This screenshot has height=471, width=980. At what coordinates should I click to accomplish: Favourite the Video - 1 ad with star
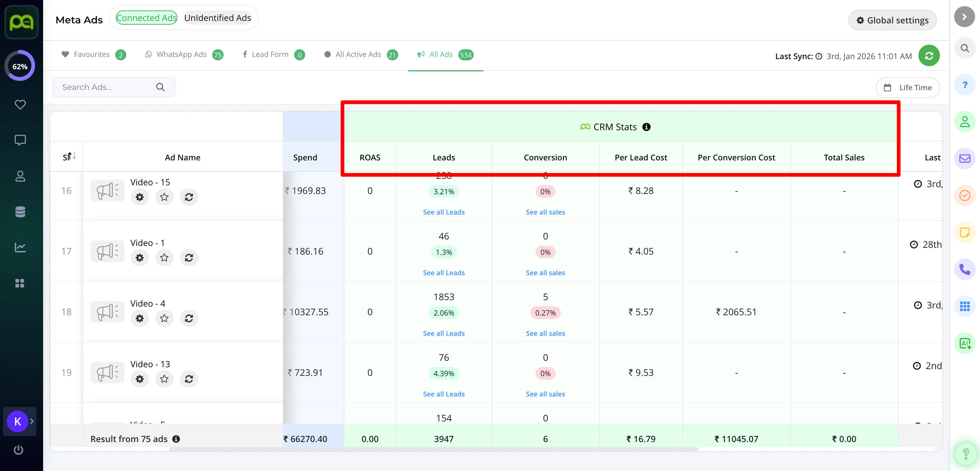164,258
